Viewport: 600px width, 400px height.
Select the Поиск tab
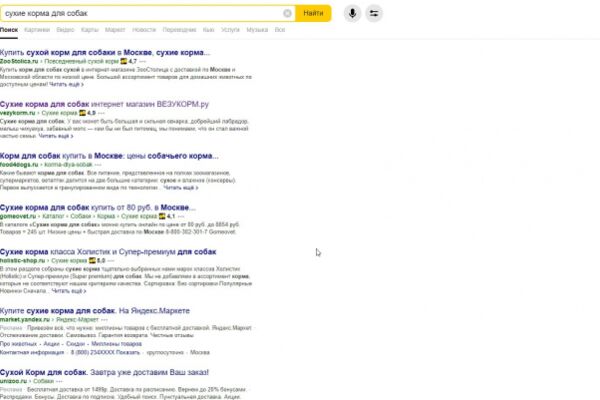click(9, 30)
